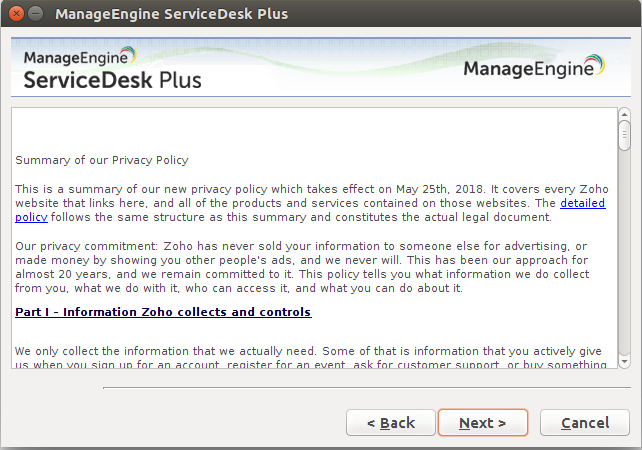Click the 'Our privacy commitment' paragraph
The width and height of the screenshot is (642, 450).
click(x=300, y=267)
